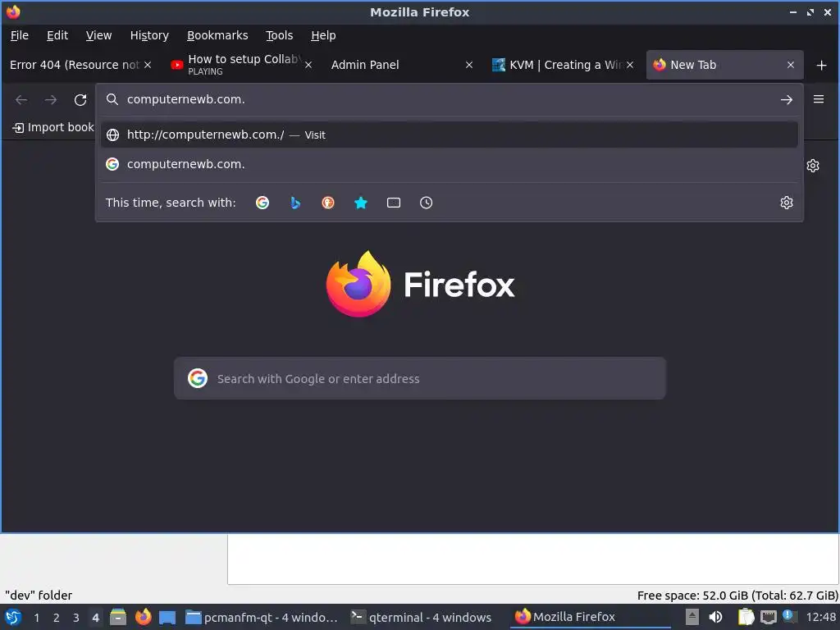Open the LXQt start menu icon
Screen dimensions: 840x630
(13, 617)
